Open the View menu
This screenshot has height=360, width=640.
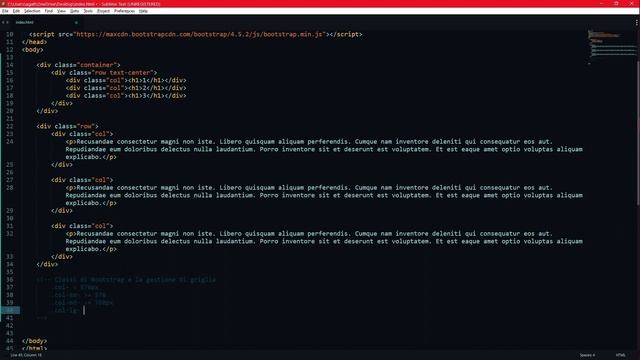pos(61,11)
